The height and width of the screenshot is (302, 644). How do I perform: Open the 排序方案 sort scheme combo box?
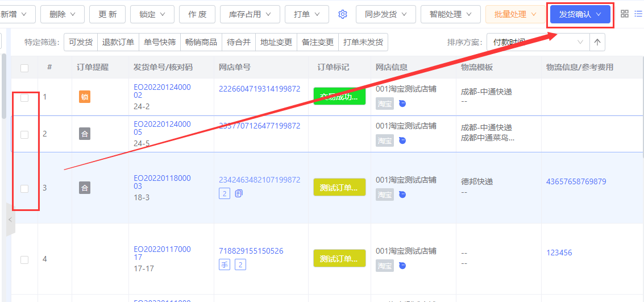coord(538,42)
